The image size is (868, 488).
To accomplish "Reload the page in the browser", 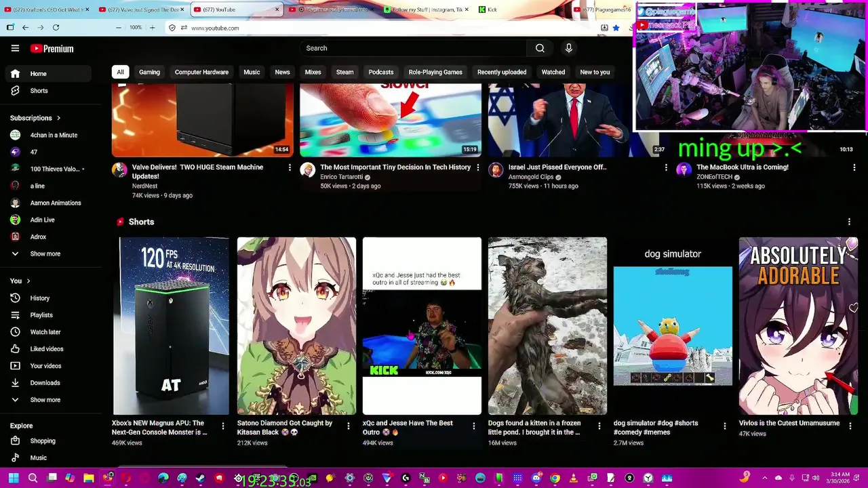I will (56, 28).
